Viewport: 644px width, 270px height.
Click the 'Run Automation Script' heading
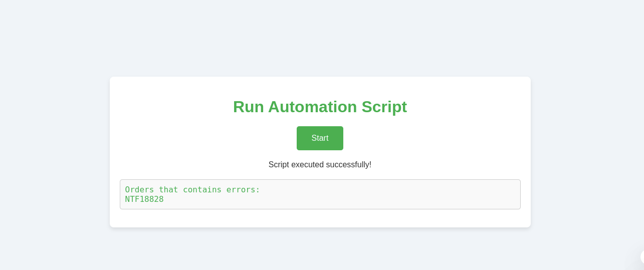320,107
